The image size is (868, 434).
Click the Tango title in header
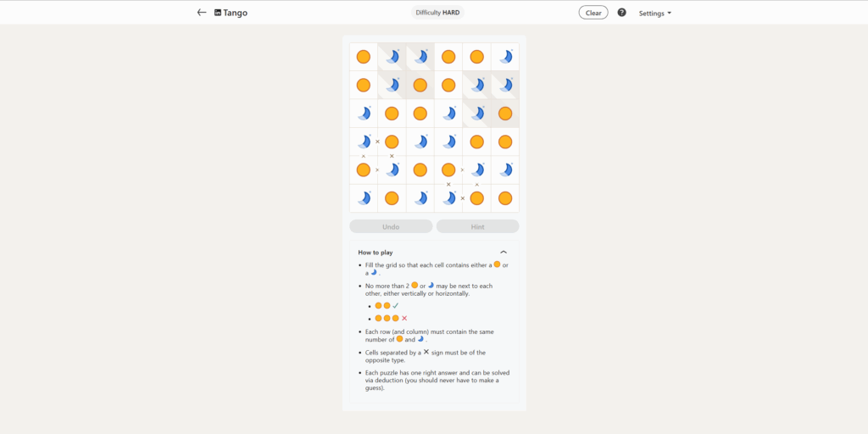[236, 13]
